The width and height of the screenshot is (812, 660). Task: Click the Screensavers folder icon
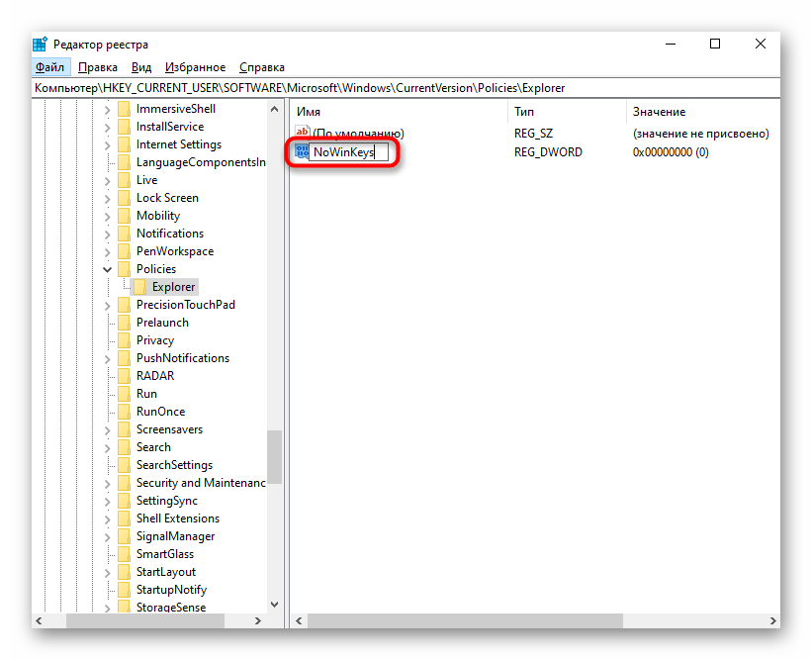(x=124, y=429)
